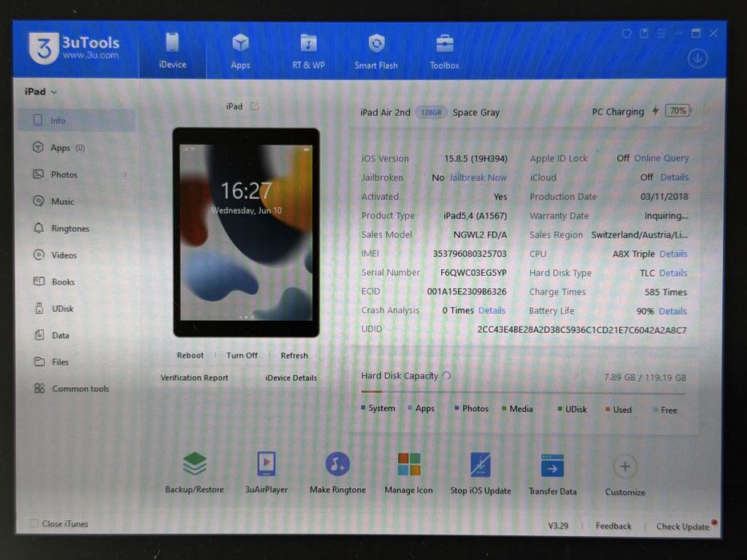Expand the Photos sidebar chevron
This screenshot has height=560, width=747.
[x=125, y=174]
